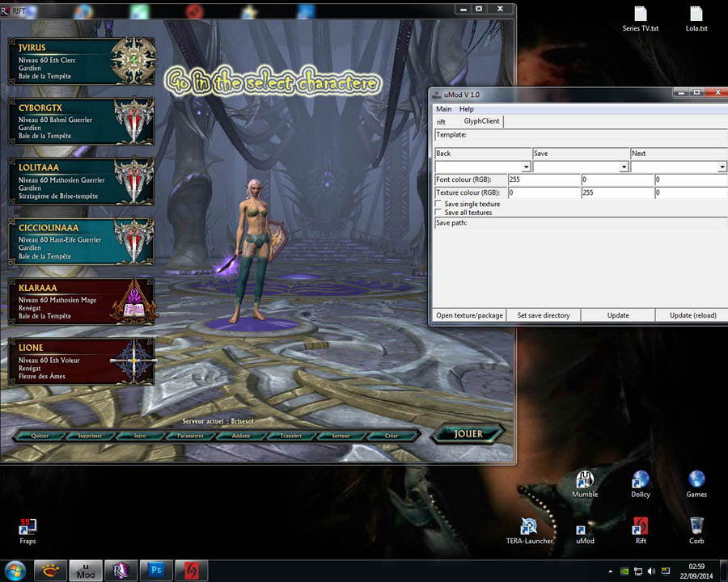Tick the Save all textures checkbox
Viewport: 728px width, 582px height.
(x=438, y=213)
